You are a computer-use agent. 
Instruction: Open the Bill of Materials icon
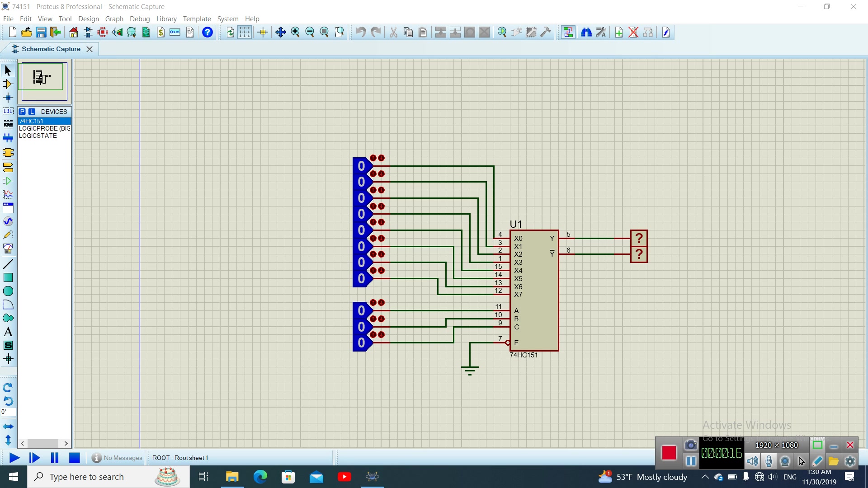pyautogui.click(x=161, y=32)
